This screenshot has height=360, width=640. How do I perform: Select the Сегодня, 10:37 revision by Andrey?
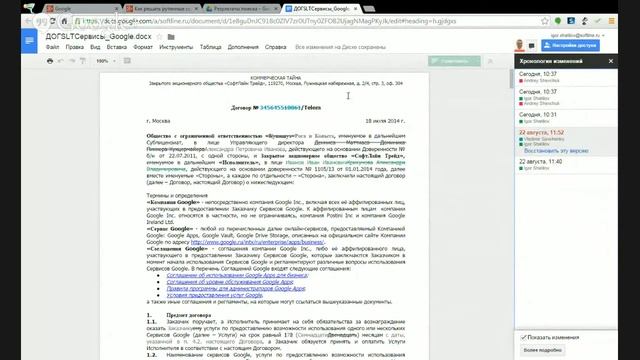click(x=566, y=77)
